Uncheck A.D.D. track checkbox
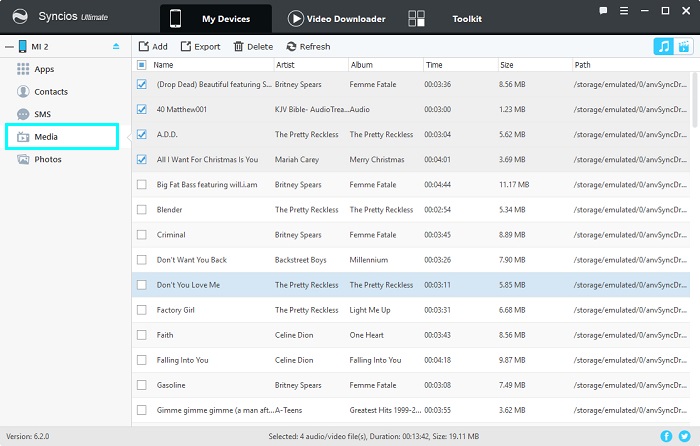This screenshot has width=700, height=446. [142, 134]
